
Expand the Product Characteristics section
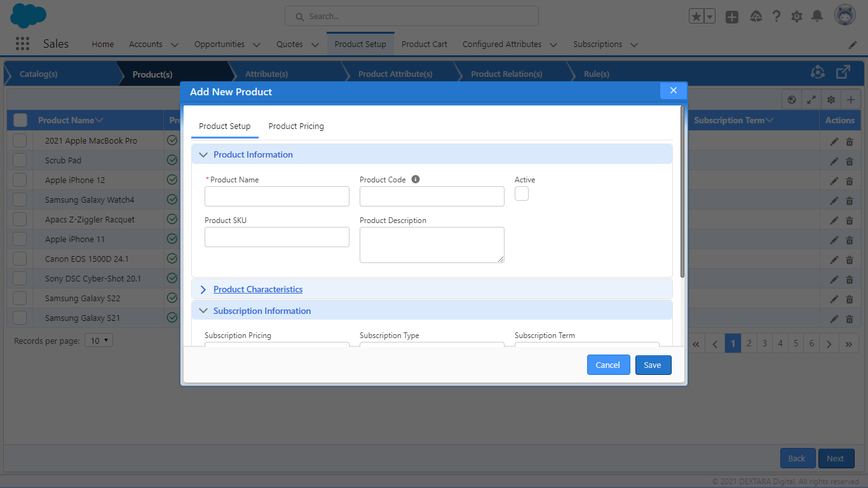(203, 289)
